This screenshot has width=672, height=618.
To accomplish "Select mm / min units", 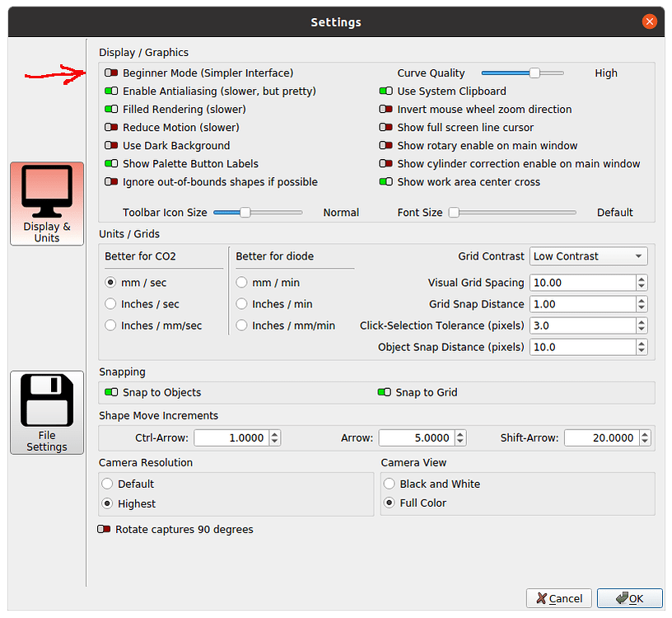I will (242, 282).
